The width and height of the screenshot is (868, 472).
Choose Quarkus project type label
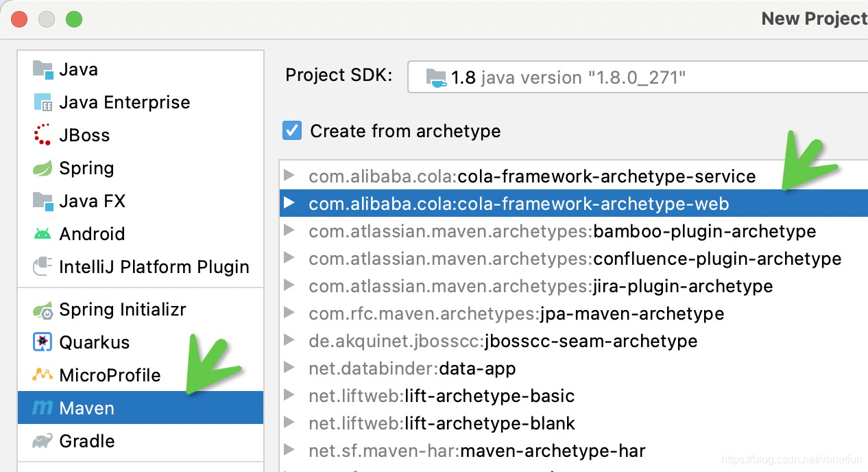pyautogui.click(x=95, y=342)
